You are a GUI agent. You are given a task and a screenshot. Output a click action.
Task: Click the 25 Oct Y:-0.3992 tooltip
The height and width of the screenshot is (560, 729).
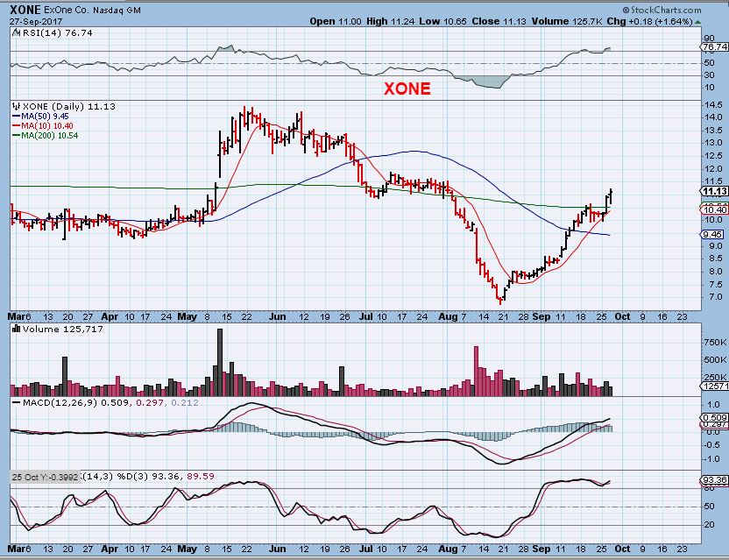(x=45, y=477)
